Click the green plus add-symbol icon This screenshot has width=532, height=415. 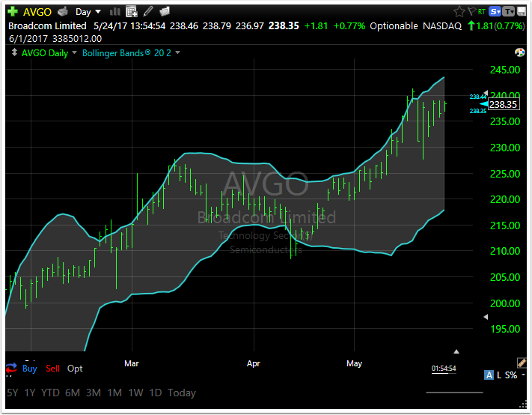pyautogui.click(x=13, y=11)
